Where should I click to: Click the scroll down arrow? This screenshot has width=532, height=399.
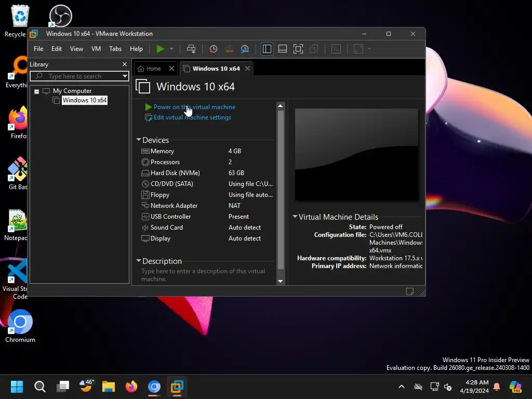[x=280, y=281]
